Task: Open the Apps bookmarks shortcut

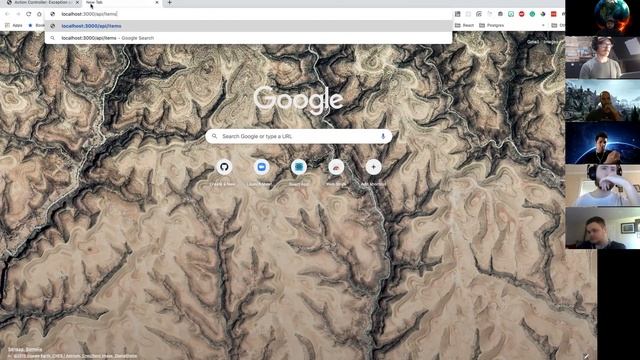Action: click(14, 25)
